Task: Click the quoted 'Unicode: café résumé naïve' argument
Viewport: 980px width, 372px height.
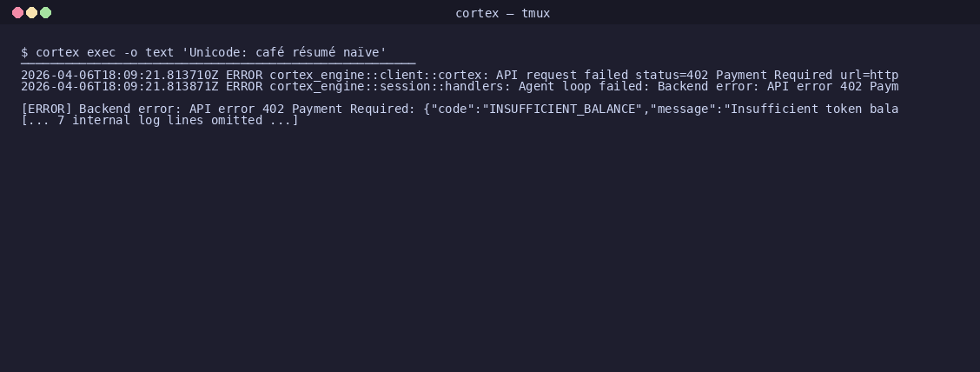Action: click(284, 52)
